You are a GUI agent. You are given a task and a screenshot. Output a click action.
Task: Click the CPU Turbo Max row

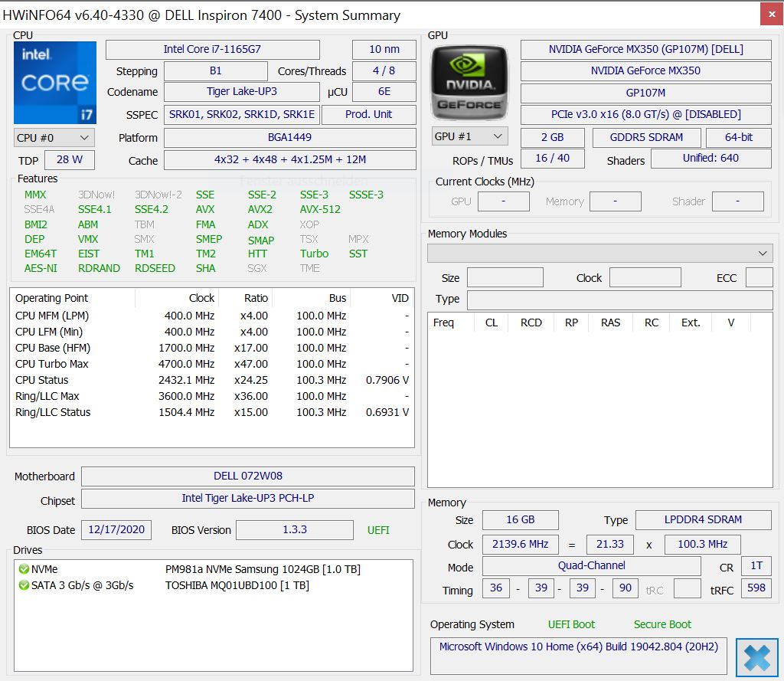click(211, 364)
